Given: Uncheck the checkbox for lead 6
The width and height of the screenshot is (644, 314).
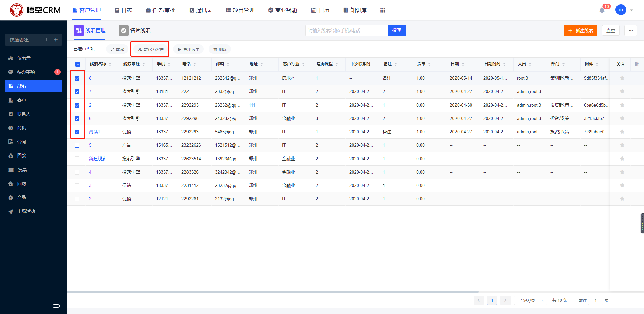Looking at the screenshot, I should (x=77, y=118).
